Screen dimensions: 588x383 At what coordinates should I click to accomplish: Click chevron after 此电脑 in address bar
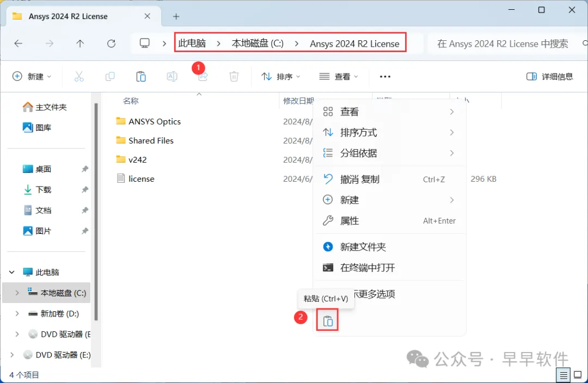[219, 44]
